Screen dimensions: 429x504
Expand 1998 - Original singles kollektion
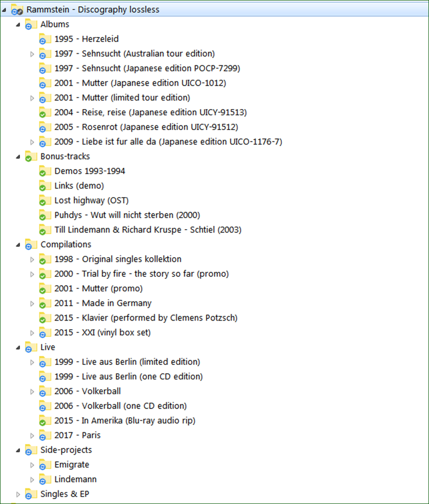coord(32,260)
